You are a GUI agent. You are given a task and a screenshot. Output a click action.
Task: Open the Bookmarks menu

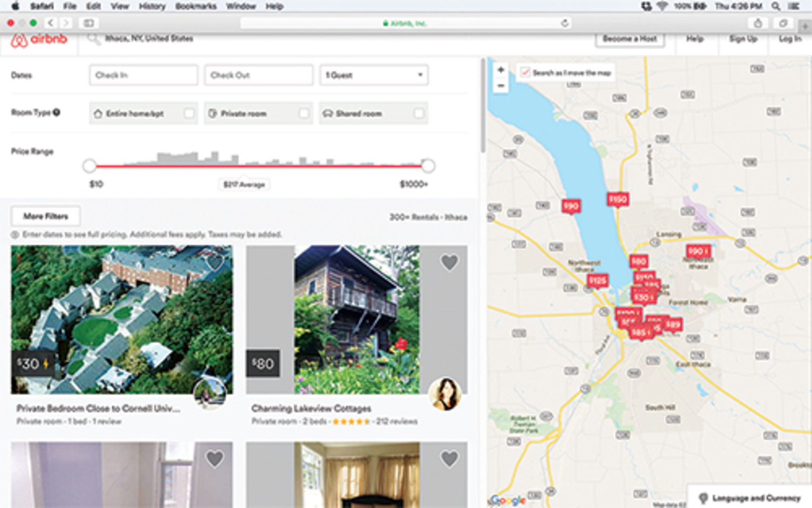pos(196,6)
